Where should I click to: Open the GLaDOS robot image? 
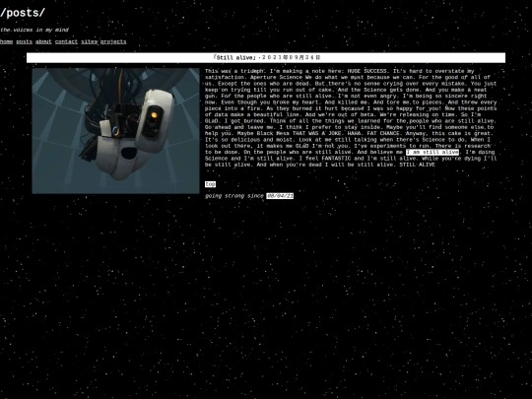[x=115, y=131]
